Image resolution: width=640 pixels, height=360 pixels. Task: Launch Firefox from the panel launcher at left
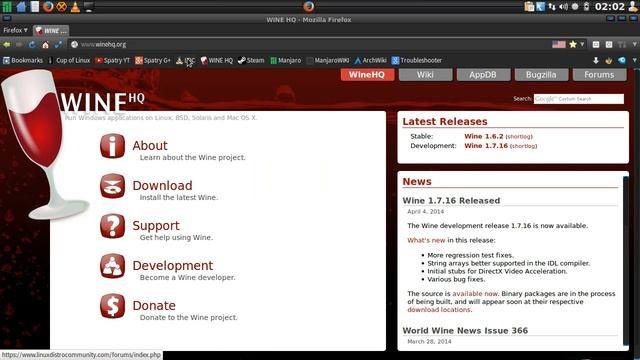(x=48, y=7)
